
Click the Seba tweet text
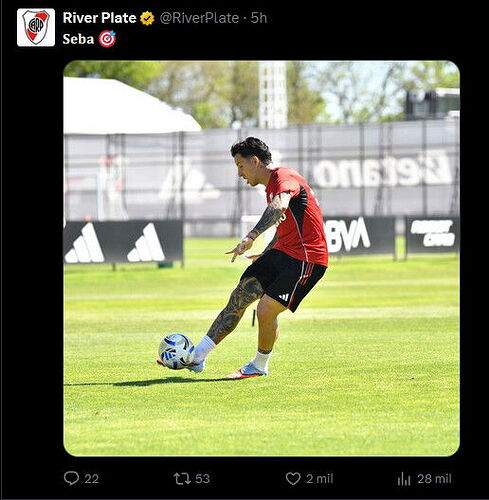[x=78, y=39]
